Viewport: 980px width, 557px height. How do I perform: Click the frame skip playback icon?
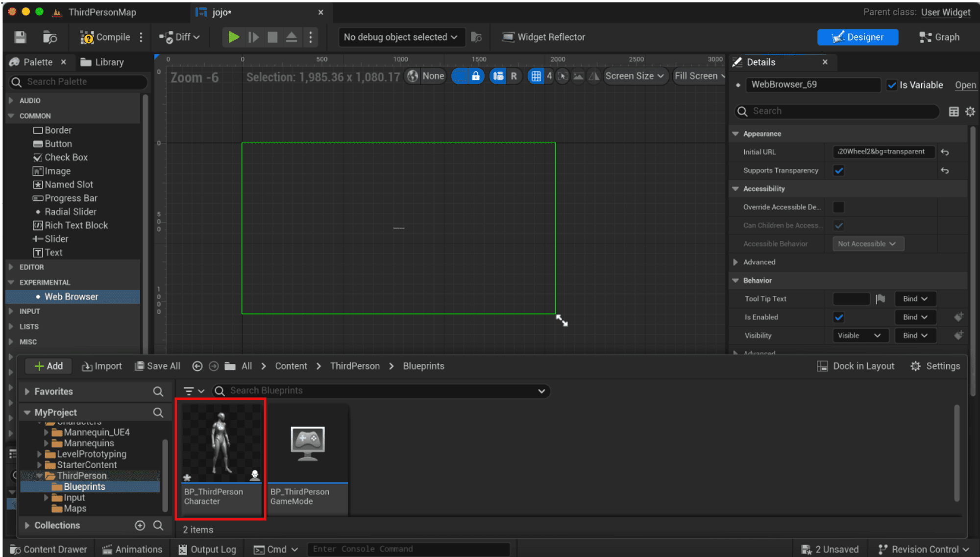pyautogui.click(x=253, y=37)
